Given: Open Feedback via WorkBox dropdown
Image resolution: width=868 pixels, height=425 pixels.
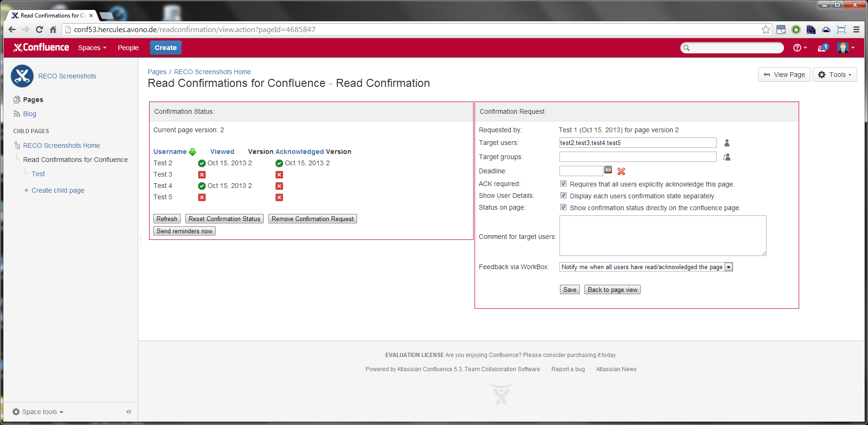Looking at the screenshot, I should coord(646,267).
